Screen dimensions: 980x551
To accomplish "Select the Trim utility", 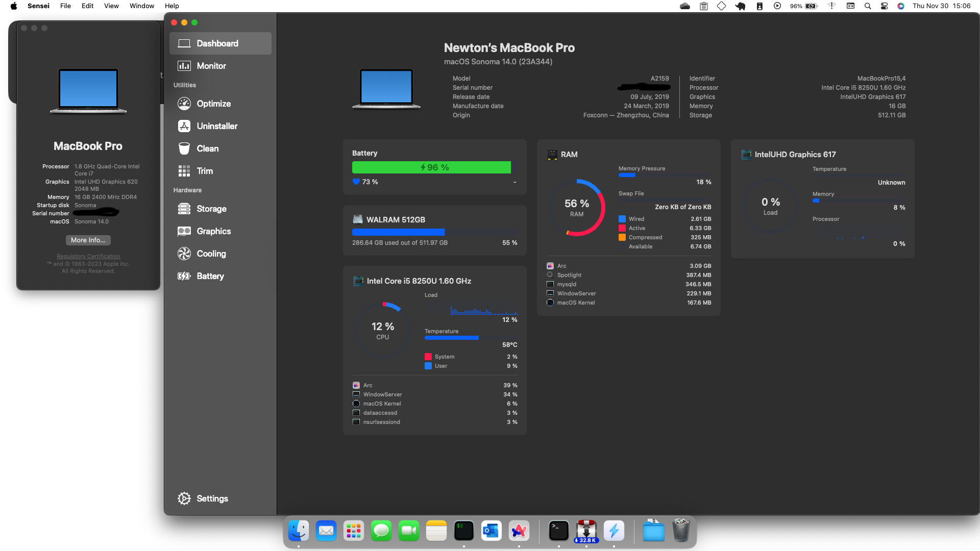I will pos(205,171).
